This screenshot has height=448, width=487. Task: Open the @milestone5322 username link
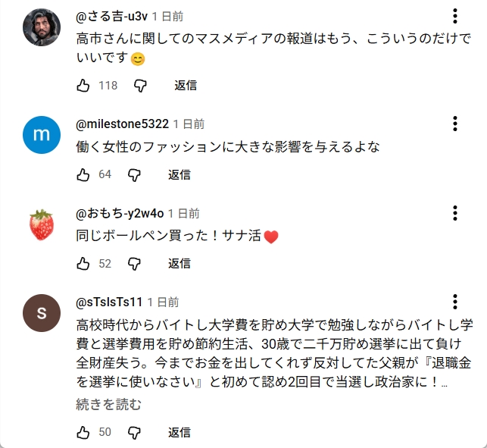coord(122,124)
